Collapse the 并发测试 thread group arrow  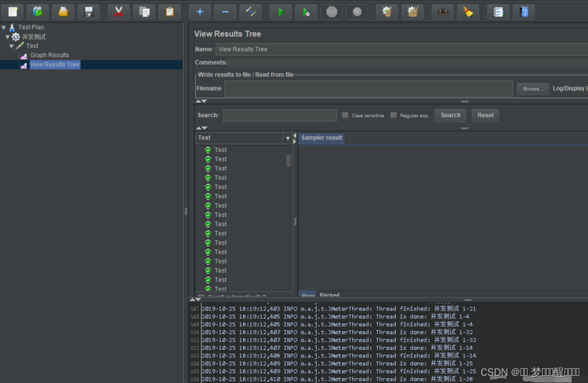pos(8,37)
